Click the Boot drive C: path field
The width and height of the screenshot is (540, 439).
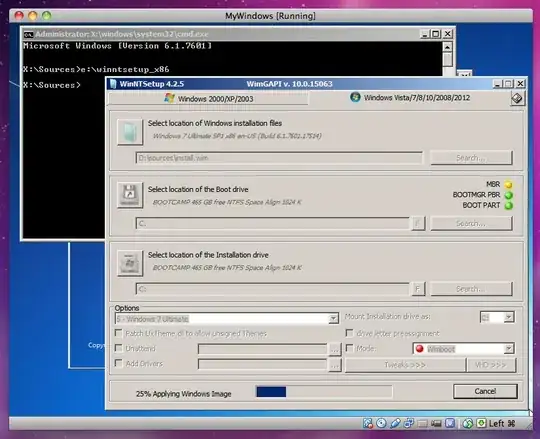pos(273,223)
